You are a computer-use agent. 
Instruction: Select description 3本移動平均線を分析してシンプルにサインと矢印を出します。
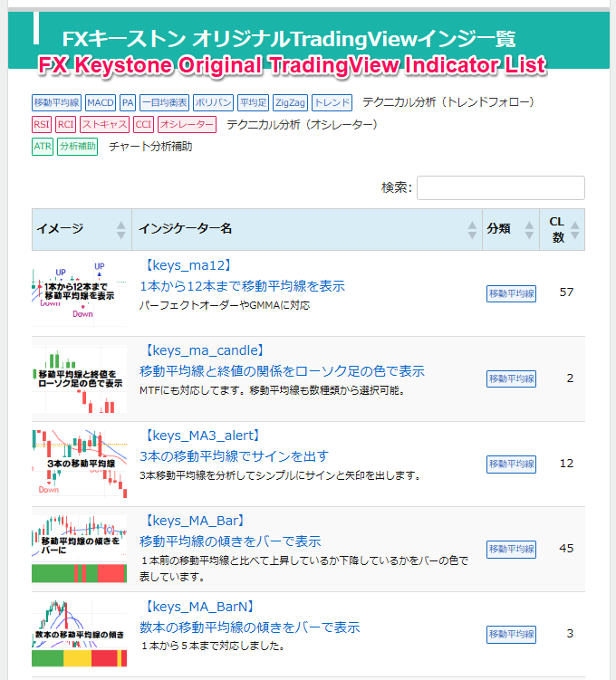pos(281,475)
